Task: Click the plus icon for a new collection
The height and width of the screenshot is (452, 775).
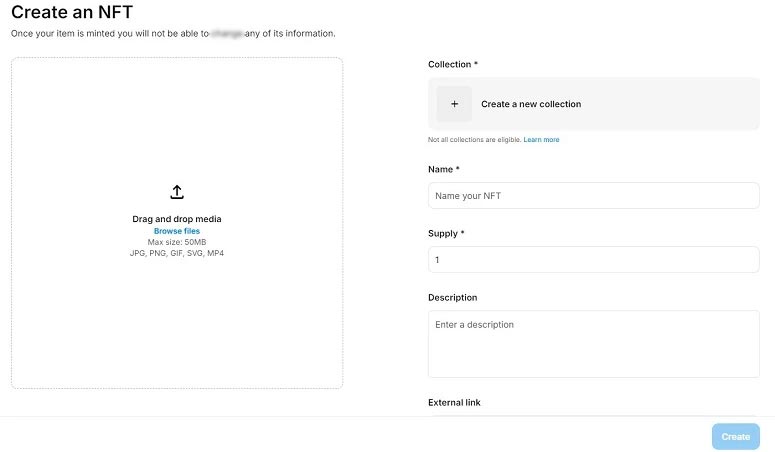Action: tap(454, 104)
